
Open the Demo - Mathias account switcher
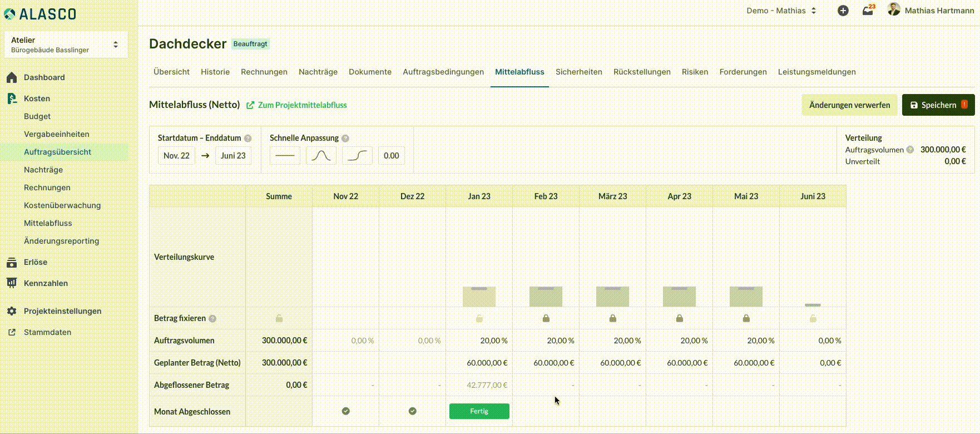pos(781,11)
